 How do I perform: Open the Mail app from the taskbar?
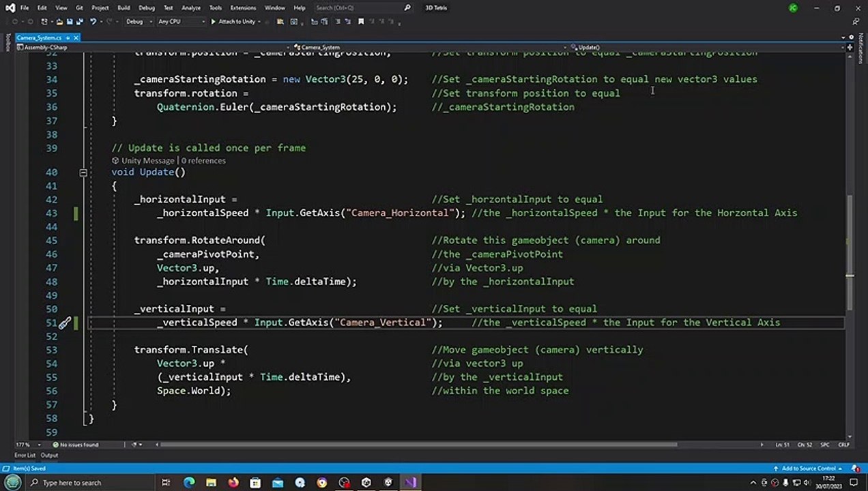pos(278,483)
